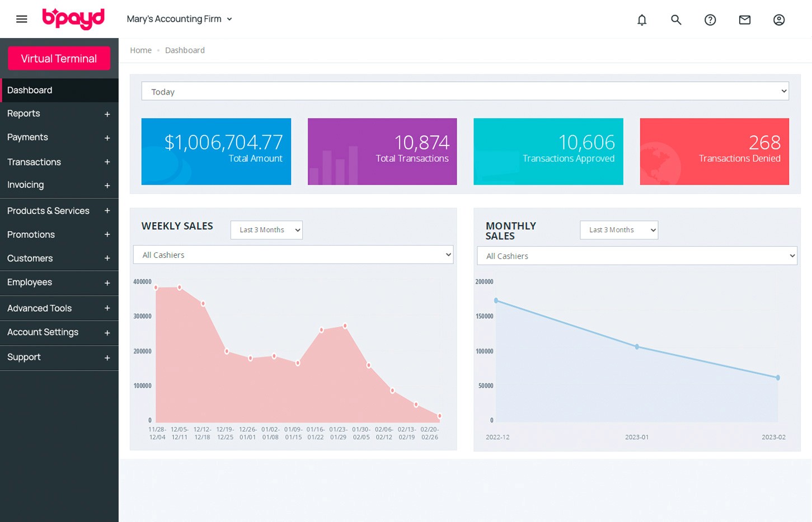Screen dimensions: 812x522
Task: Click the 12/05-12/11 weekly sales data point
Action: tap(179, 288)
